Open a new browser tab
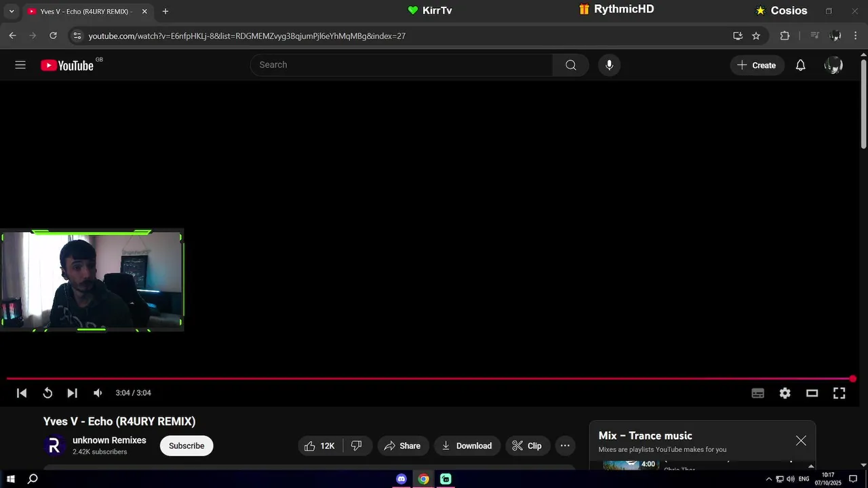 (x=165, y=12)
